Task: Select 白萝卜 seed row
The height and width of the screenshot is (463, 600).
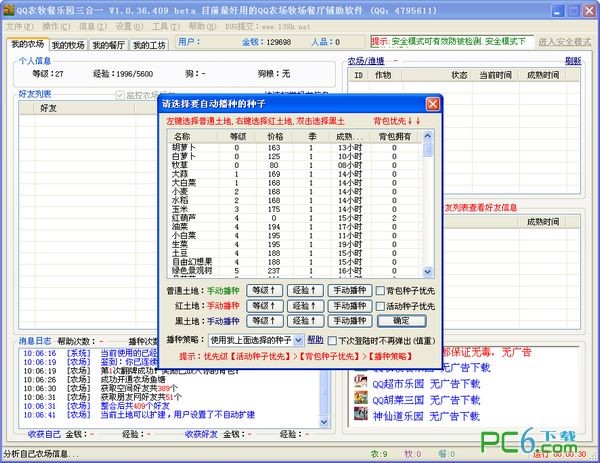Action: tap(295, 157)
